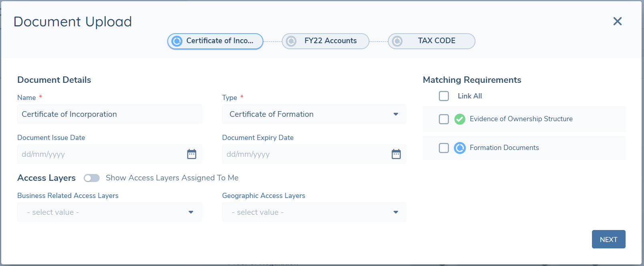Click the status icon in the Certificate of Inco... step
The image size is (644, 266).
(x=177, y=41)
